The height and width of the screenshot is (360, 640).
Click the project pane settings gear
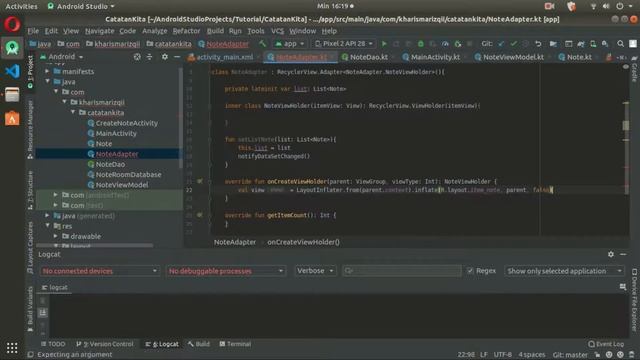click(x=164, y=57)
